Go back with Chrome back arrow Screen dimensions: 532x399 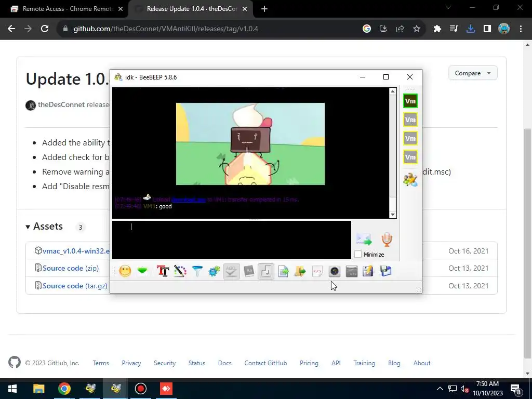[x=11, y=29]
